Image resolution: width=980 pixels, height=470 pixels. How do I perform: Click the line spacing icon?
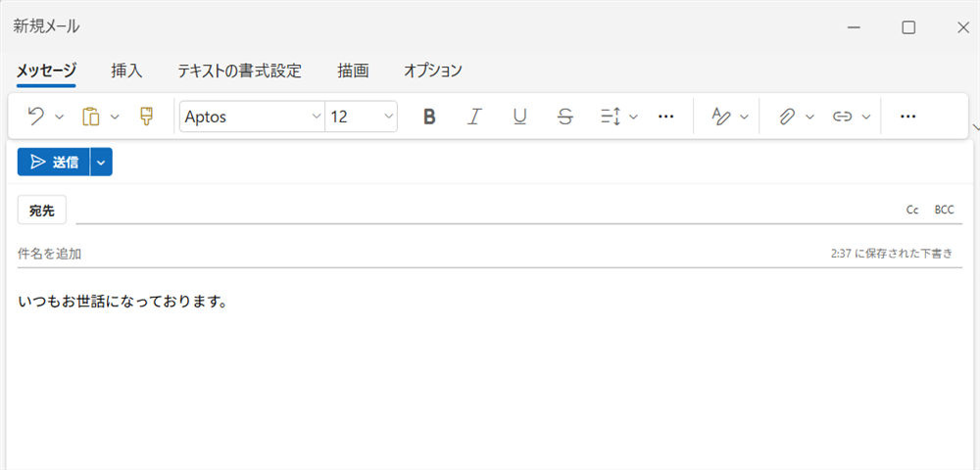point(610,117)
